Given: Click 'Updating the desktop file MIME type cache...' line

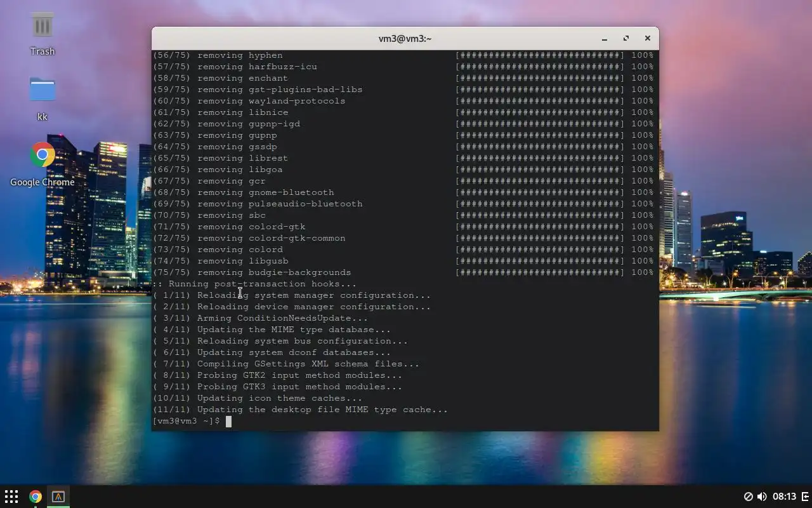Looking at the screenshot, I should [x=300, y=410].
